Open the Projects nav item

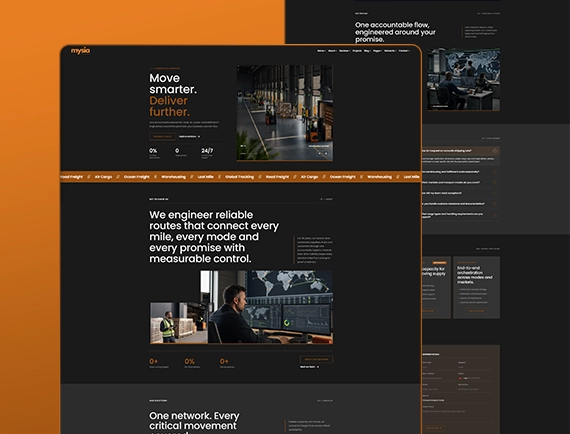click(x=357, y=51)
